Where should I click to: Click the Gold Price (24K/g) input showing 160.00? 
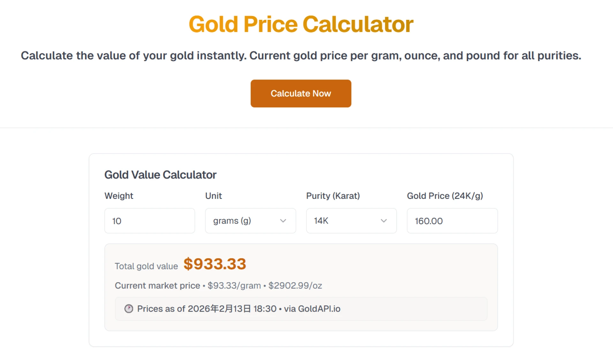click(x=452, y=221)
